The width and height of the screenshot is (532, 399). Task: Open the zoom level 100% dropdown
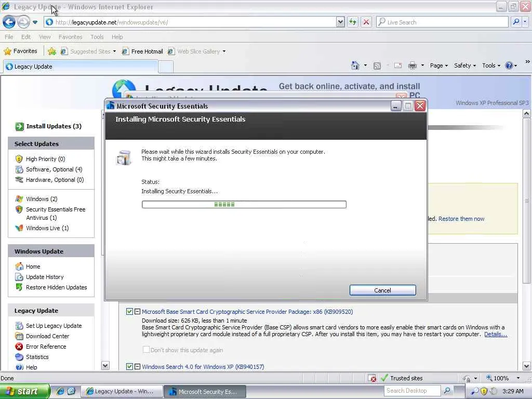(x=518, y=378)
